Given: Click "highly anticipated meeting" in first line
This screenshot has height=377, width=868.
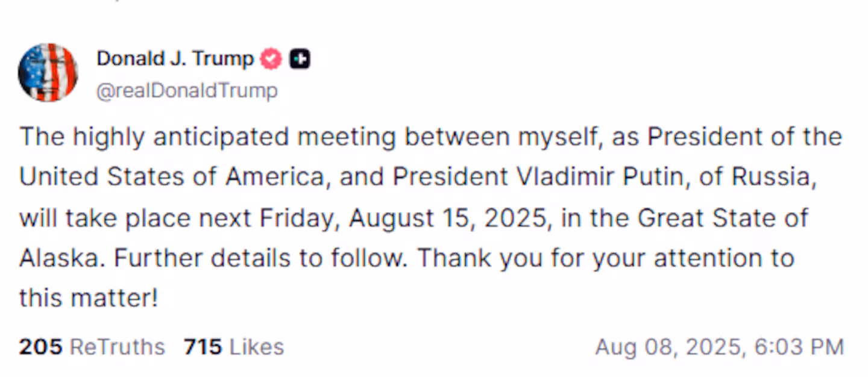Looking at the screenshot, I should (x=234, y=137).
